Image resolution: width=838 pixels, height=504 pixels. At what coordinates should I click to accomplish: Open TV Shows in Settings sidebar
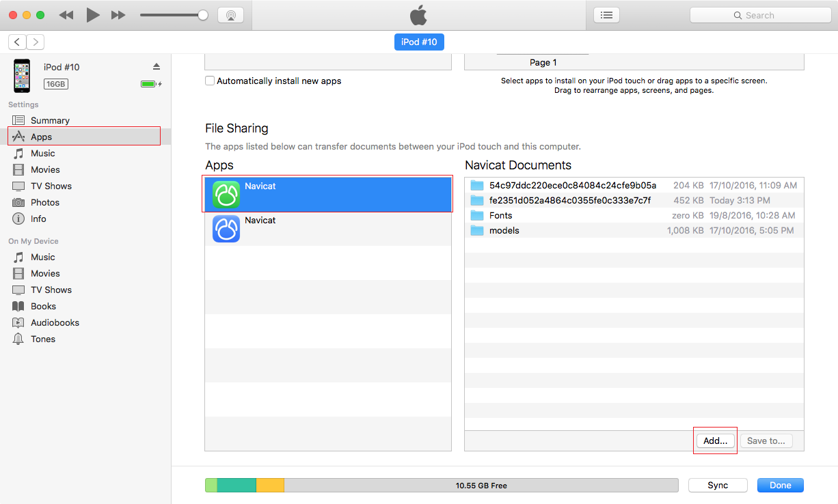85,186
